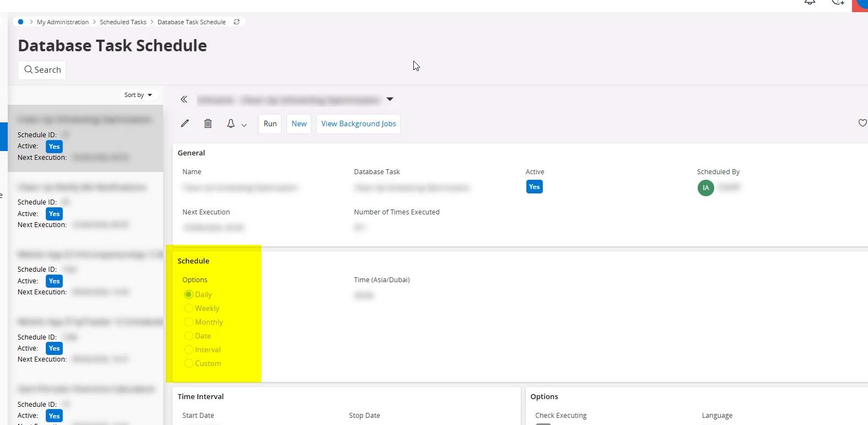Edit the schedule with the pencil icon

185,123
